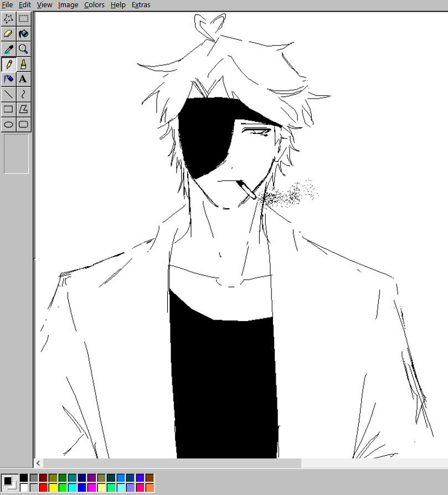Select the brown color swatch
Viewport: 448px width, 495px height.
click(x=150, y=478)
